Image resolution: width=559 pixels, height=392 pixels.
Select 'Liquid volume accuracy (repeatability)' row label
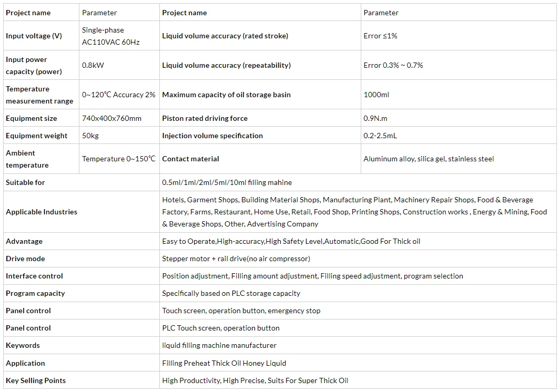(226, 65)
